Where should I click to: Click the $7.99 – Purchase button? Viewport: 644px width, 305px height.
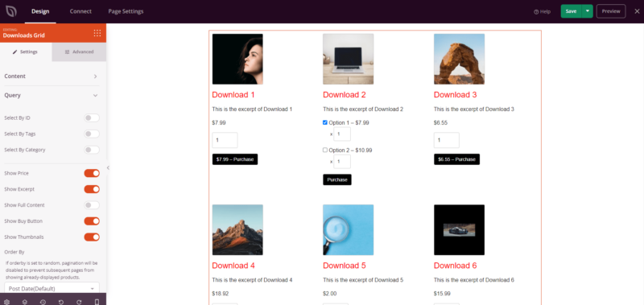pyautogui.click(x=235, y=159)
